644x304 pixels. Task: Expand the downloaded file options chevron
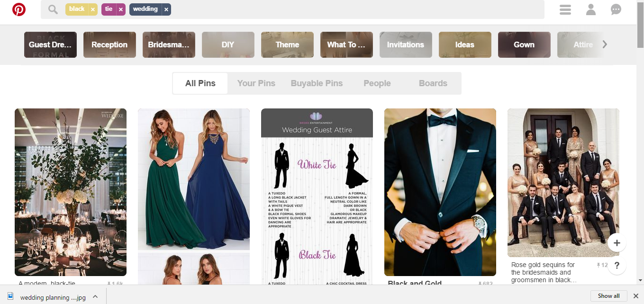tap(95, 296)
